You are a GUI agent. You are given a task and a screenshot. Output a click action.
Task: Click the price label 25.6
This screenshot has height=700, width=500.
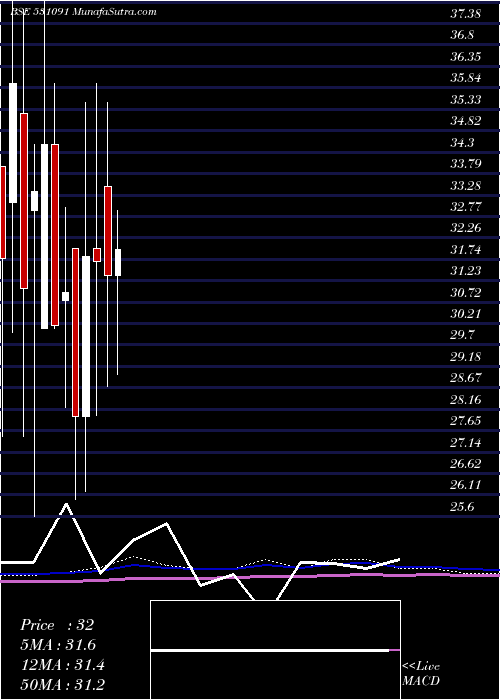point(462,508)
